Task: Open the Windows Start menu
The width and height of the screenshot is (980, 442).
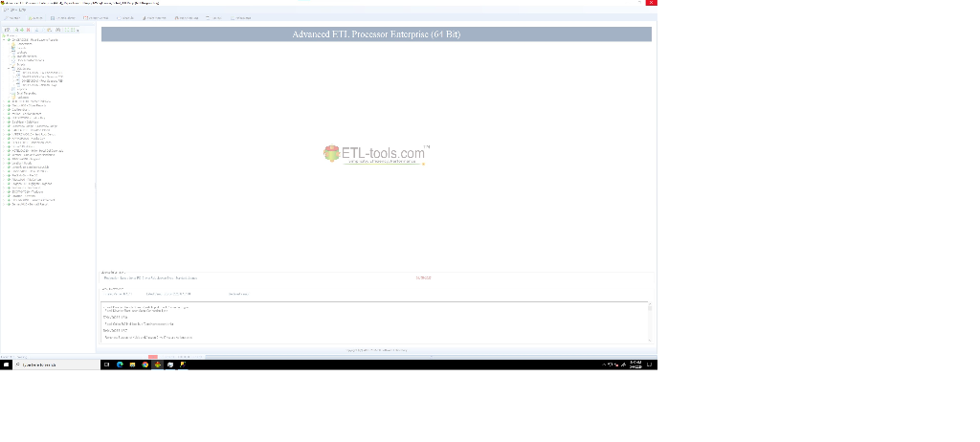Action: click(6, 365)
